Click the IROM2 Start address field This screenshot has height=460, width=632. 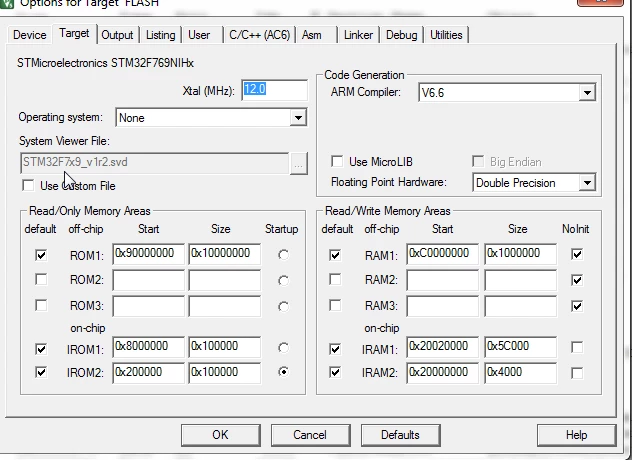pos(148,372)
